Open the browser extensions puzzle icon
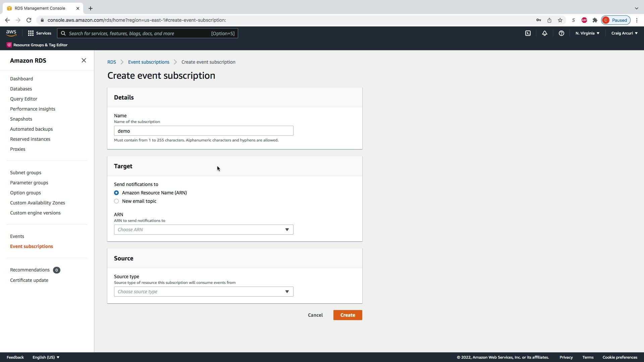 coord(595,20)
